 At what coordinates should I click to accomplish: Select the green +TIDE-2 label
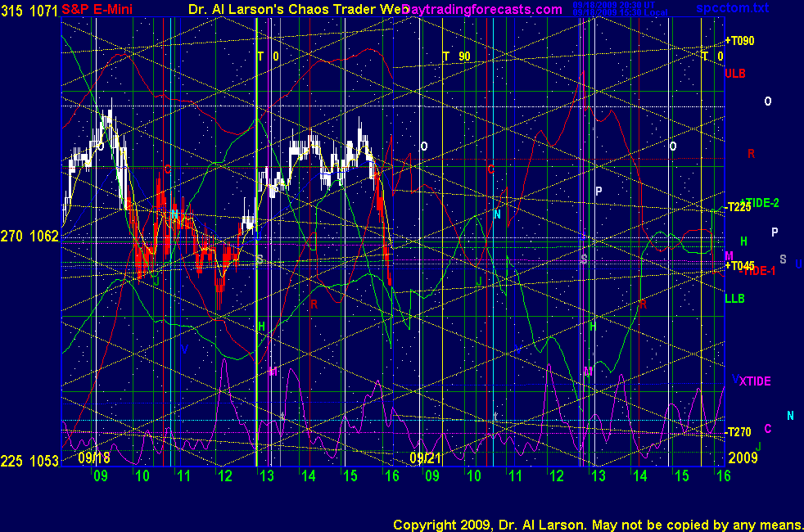[x=761, y=203]
